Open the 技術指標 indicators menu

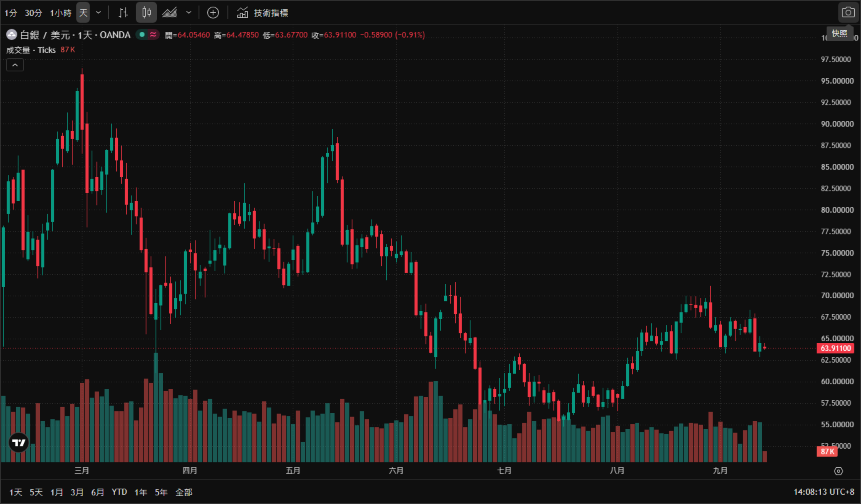coord(262,13)
